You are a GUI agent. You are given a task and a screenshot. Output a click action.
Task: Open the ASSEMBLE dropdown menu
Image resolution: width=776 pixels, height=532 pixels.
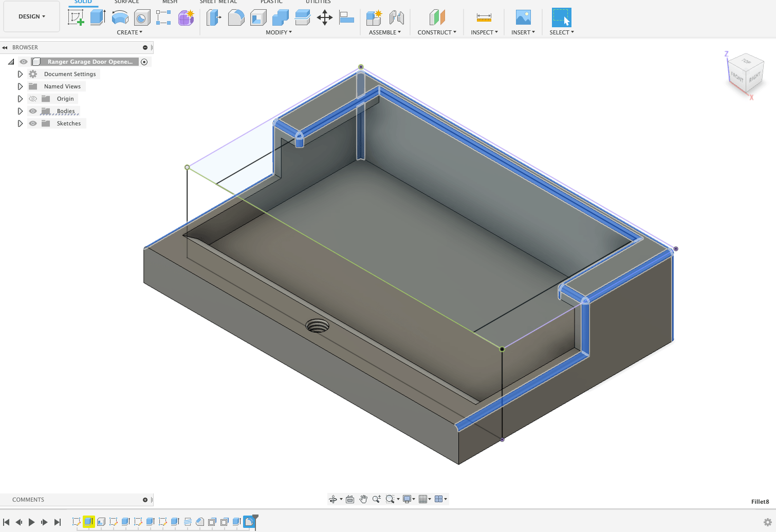coord(385,32)
